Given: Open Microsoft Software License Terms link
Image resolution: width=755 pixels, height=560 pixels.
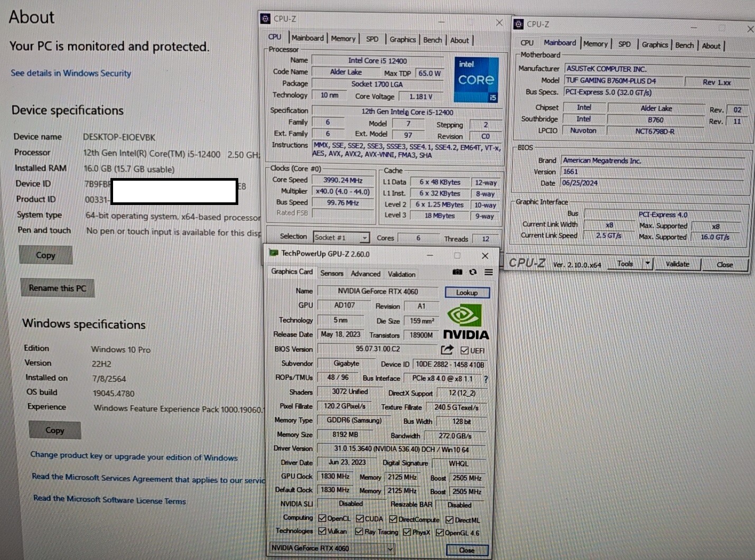Looking at the screenshot, I should (109, 499).
